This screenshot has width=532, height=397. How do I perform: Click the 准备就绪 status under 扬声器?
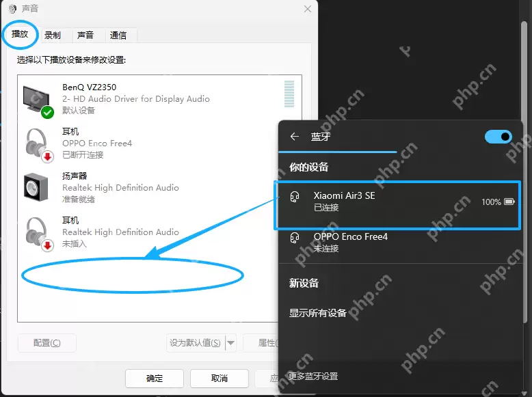79,200
